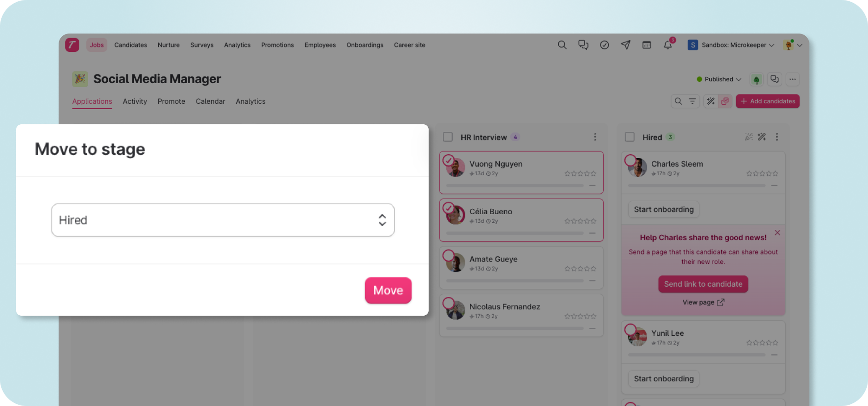The image size is (868, 406).
Task: Switch to the Activity tab
Action: (x=135, y=101)
